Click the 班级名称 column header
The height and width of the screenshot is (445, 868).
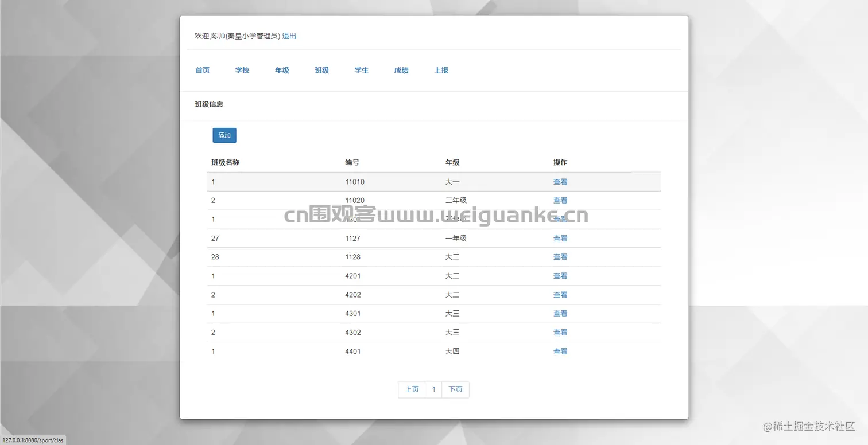[x=226, y=162]
